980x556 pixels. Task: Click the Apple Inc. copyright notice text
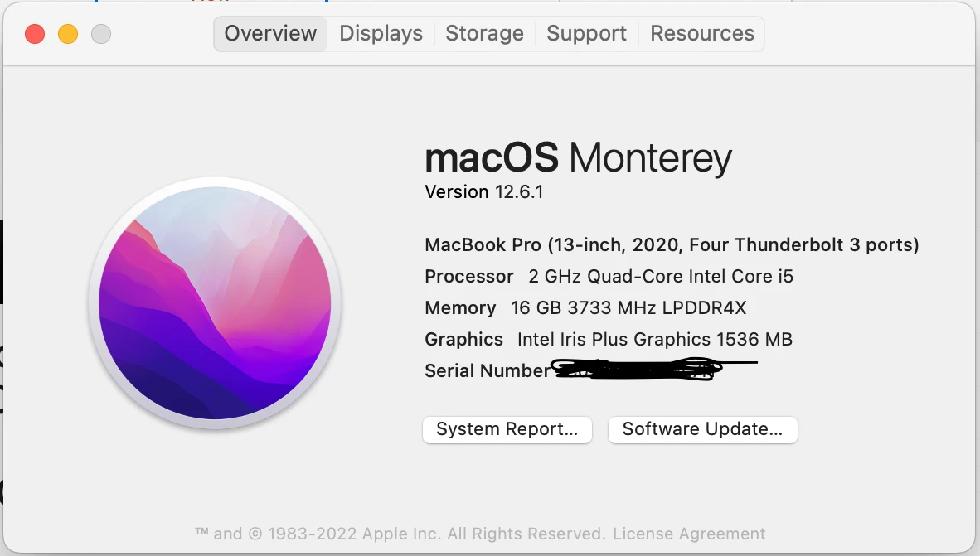[400, 534]
